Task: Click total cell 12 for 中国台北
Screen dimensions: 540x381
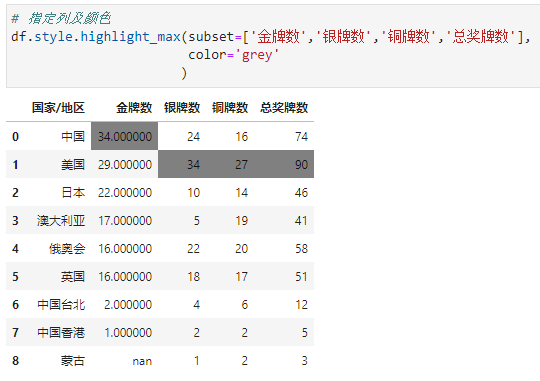Action: pos(301,305)
